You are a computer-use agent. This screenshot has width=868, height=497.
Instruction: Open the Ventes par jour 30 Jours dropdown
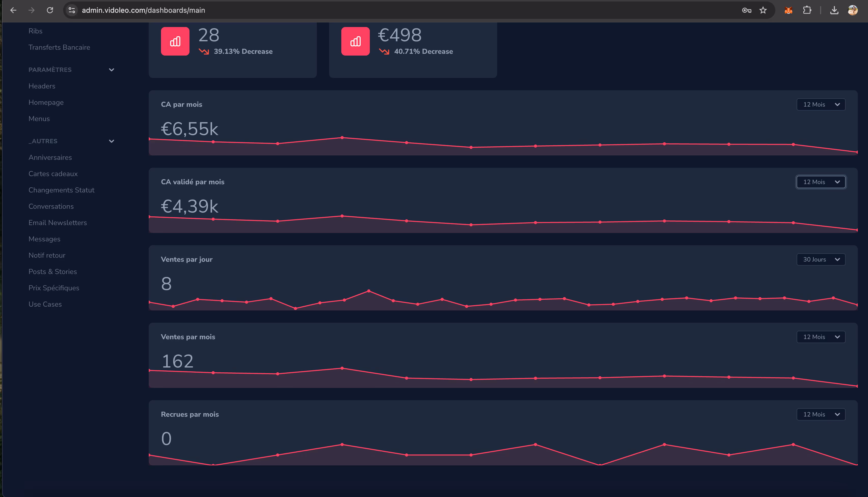tap(821, 259)
